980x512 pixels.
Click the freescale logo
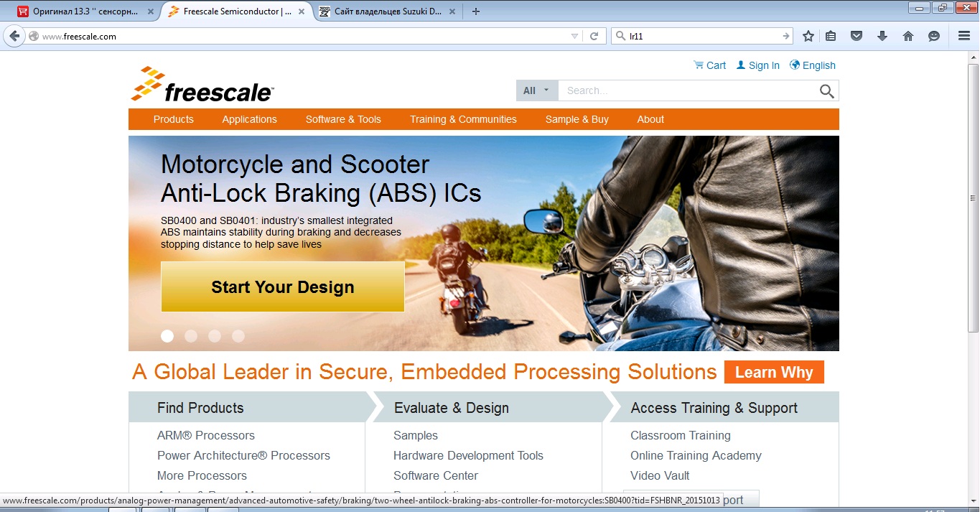point(202,85)
